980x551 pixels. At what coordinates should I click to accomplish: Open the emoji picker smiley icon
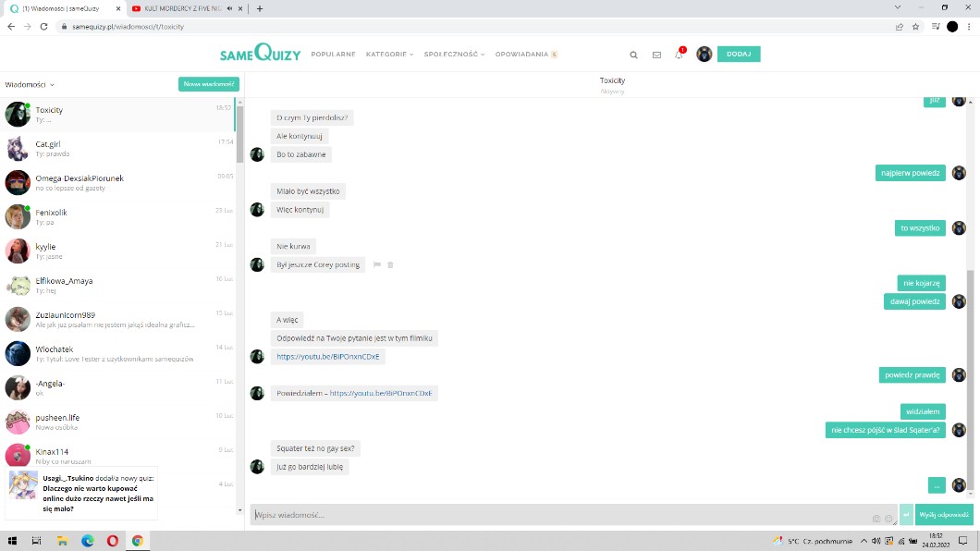(888, 519)
